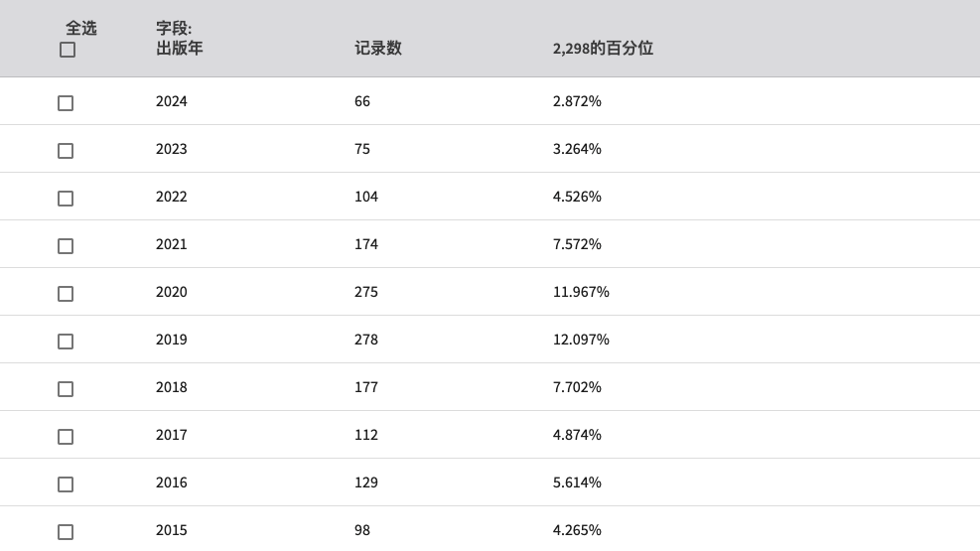
Task: Enable the 2016 row checkbox
Action: (66, 484)
